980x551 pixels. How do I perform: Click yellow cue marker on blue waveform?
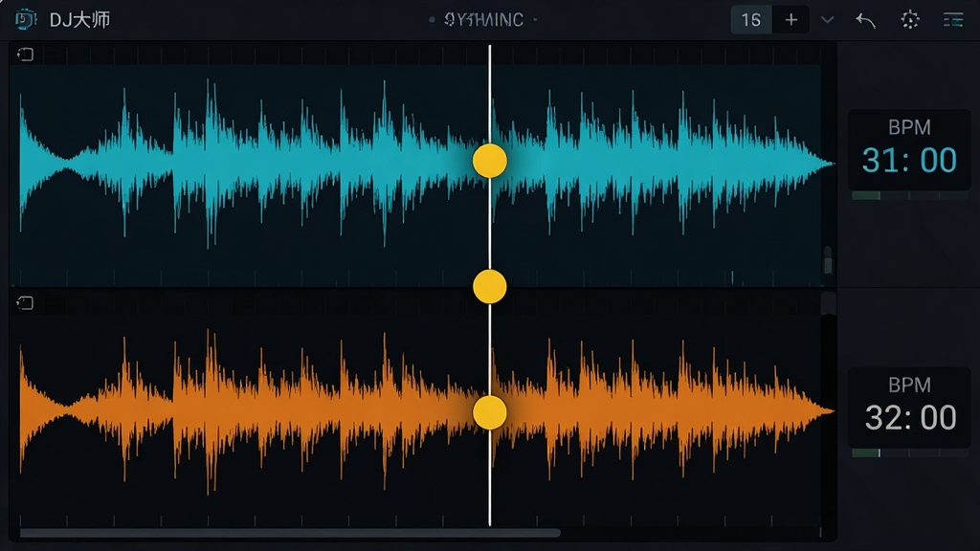click(490, 161)
